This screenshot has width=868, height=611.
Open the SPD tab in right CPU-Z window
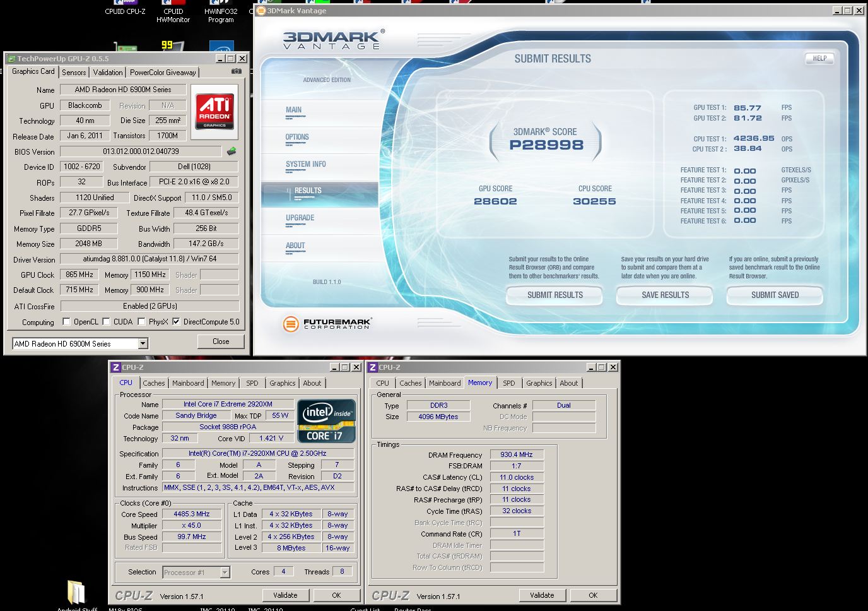(509, 383)
